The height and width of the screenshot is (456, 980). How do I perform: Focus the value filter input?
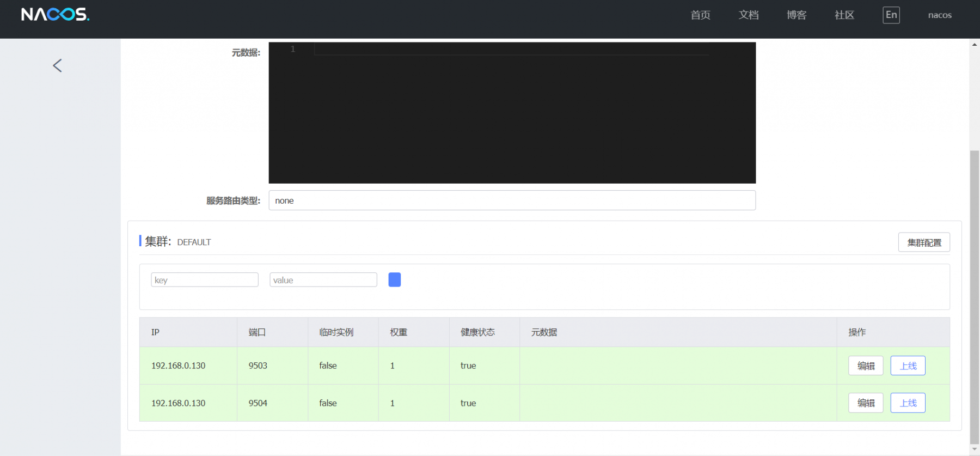click(323, 280)
